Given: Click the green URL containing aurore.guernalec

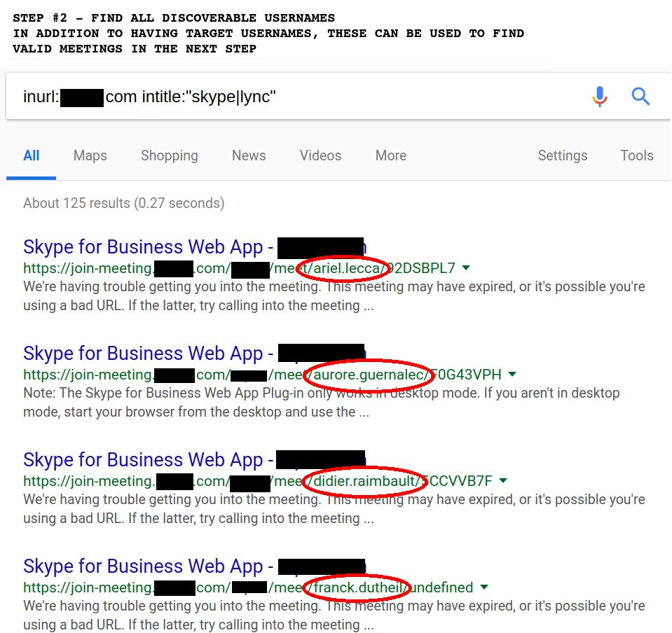Looking at the screenshot, I should point(262,375).
